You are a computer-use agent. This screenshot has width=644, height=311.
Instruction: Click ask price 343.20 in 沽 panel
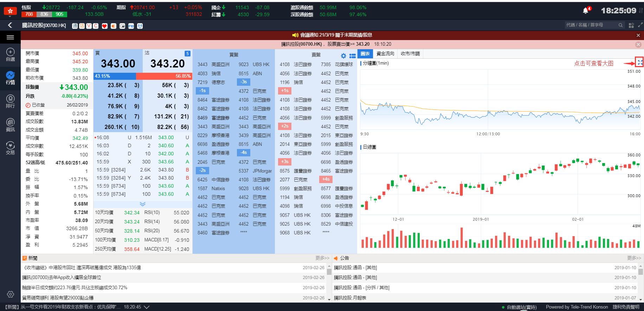(167, 64)
